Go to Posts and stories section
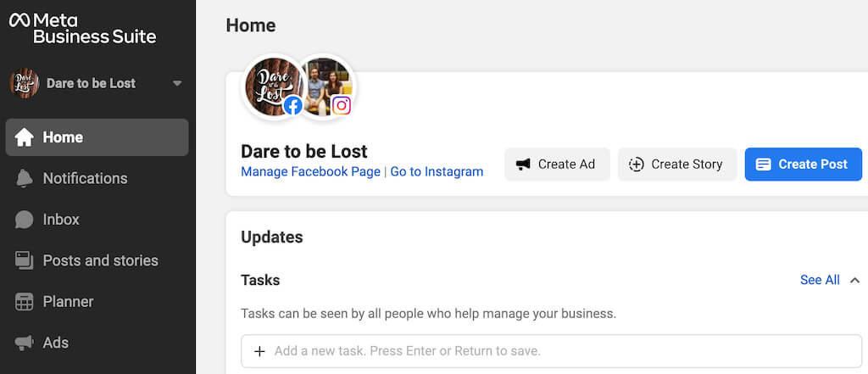 point(100,260)
